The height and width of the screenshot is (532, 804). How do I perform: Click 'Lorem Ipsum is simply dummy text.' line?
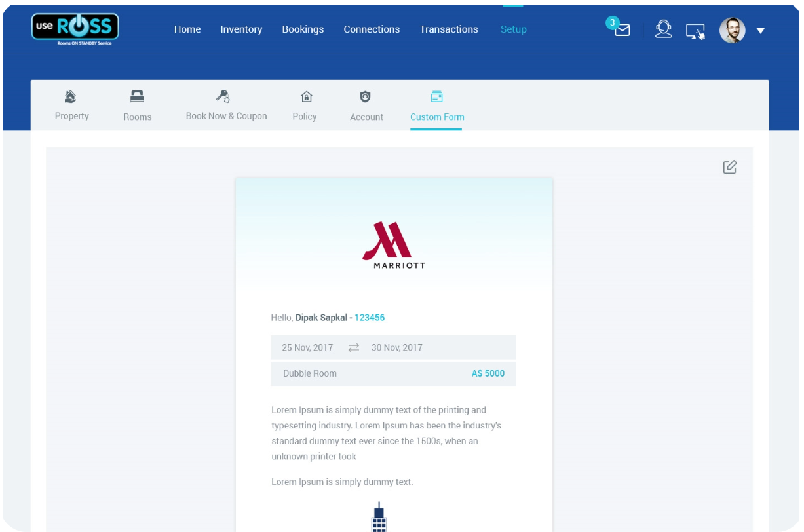coord(342,482)
